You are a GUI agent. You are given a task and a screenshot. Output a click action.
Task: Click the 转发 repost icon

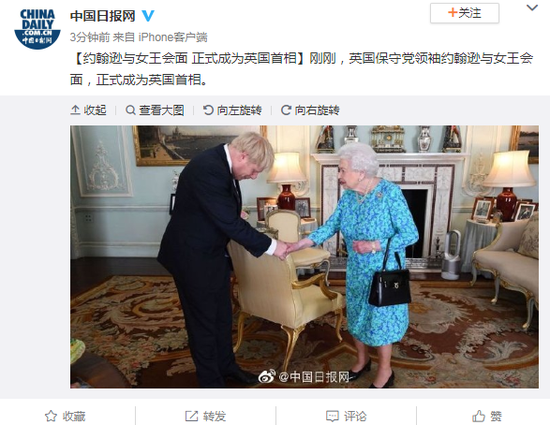coord(192,416)
